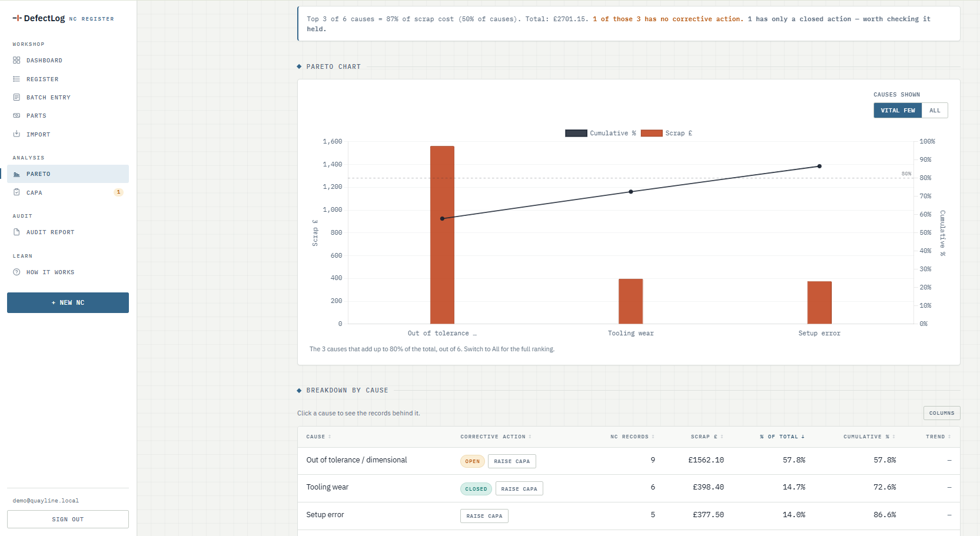Screen dimensions: 980x536
Task: Select the Pareto menu item
Action: click(68, 174)
